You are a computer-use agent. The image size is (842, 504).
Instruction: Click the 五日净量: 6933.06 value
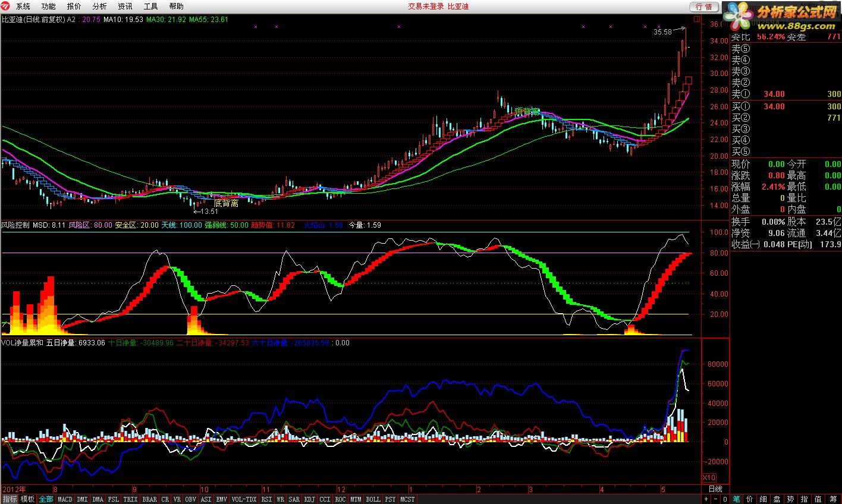(x=76, y=343)
